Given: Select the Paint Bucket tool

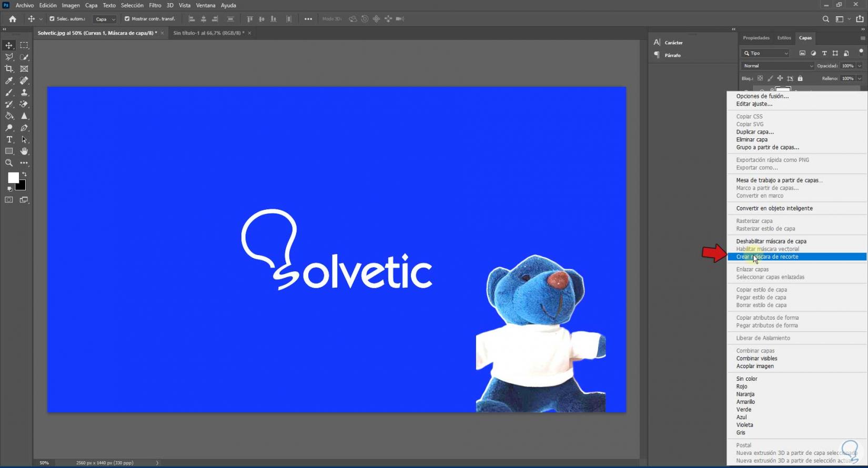Looking at the screenshot, I should coord(9,116).
